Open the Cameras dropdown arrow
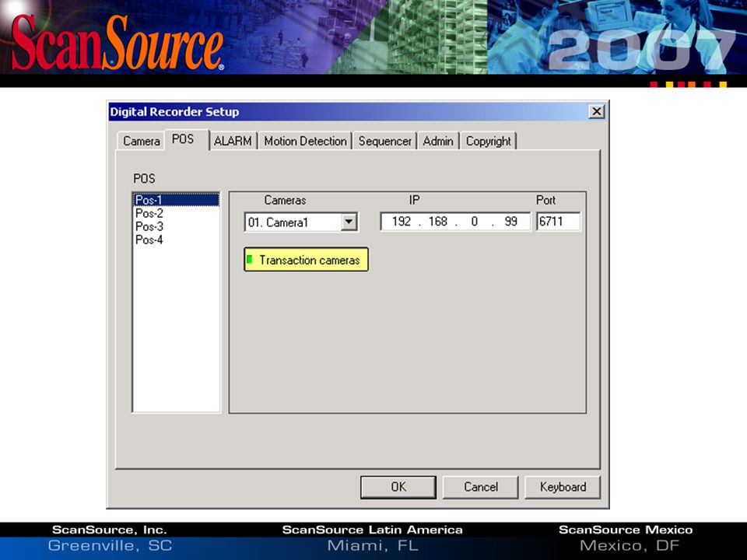This screenshot has height=560, width=747. click(349, 222)
